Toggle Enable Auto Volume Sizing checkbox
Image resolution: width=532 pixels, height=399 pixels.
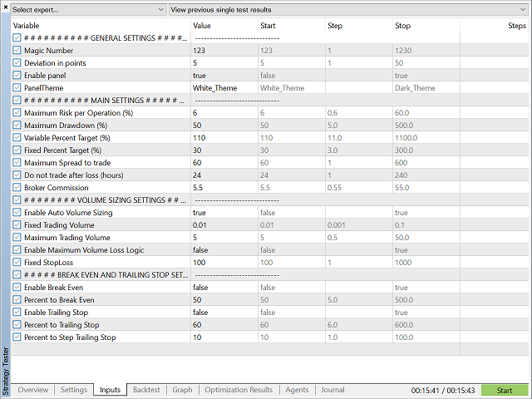17,213
